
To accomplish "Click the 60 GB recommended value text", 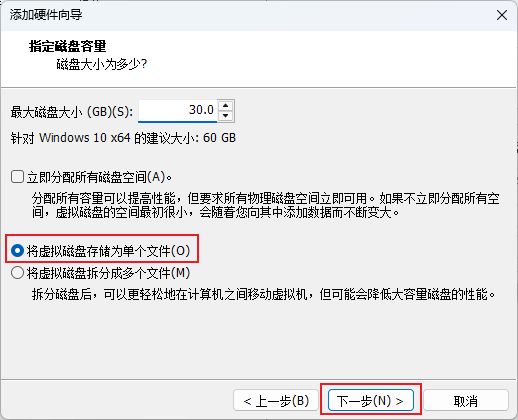I will coord(219,138).
